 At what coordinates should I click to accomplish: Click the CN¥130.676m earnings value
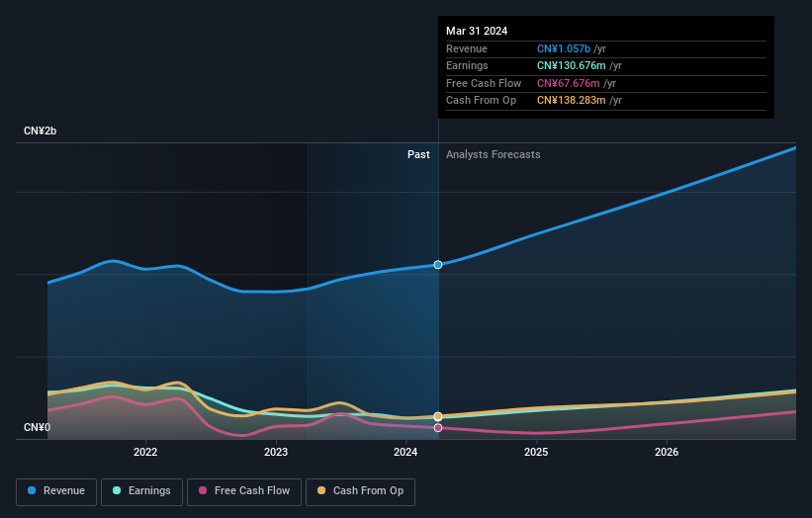coord(572,65)
